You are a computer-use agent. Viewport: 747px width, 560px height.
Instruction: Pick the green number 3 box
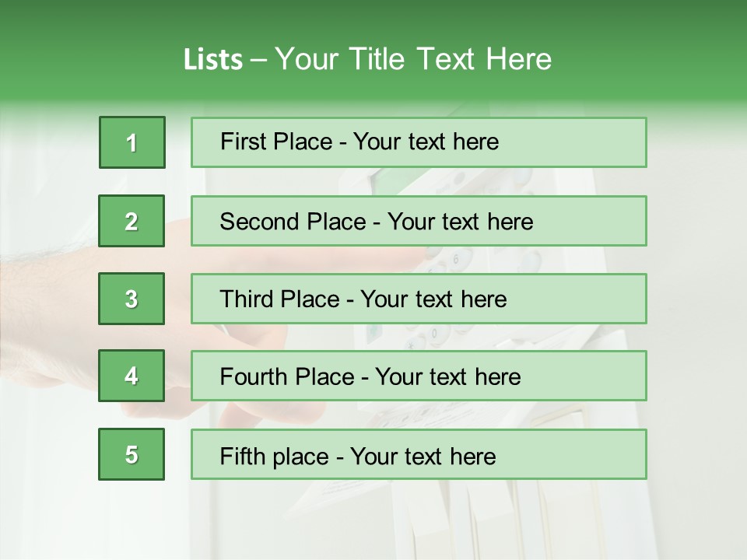click(132, 299)
